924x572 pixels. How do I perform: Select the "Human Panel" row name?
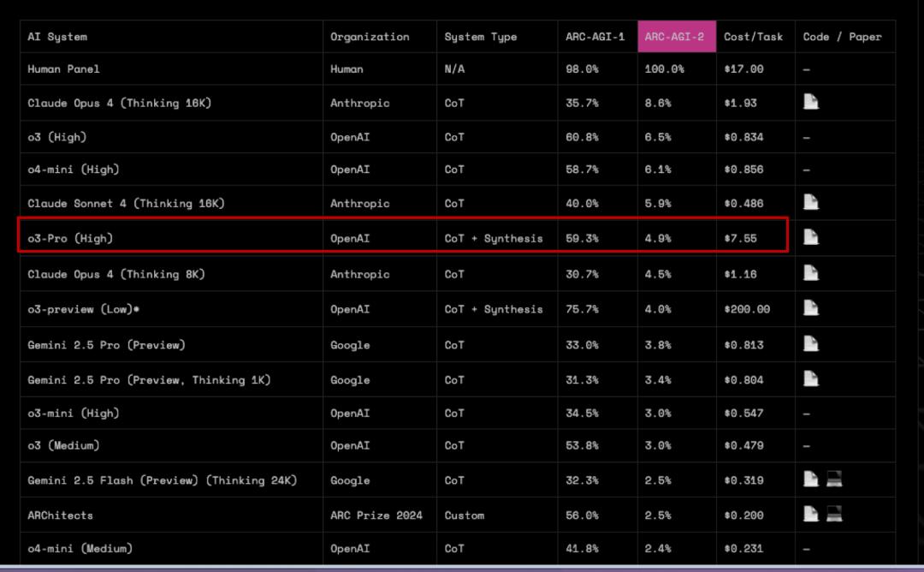(63, 69)
